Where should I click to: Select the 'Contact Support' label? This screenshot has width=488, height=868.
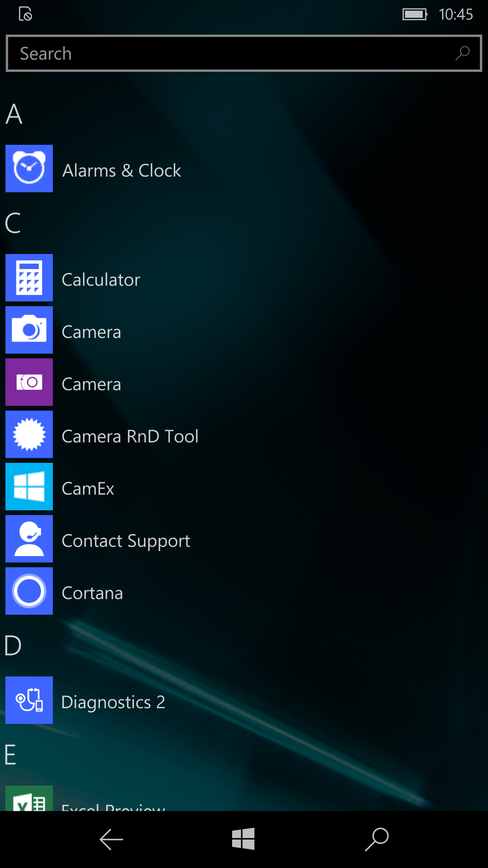click(126, 541)
